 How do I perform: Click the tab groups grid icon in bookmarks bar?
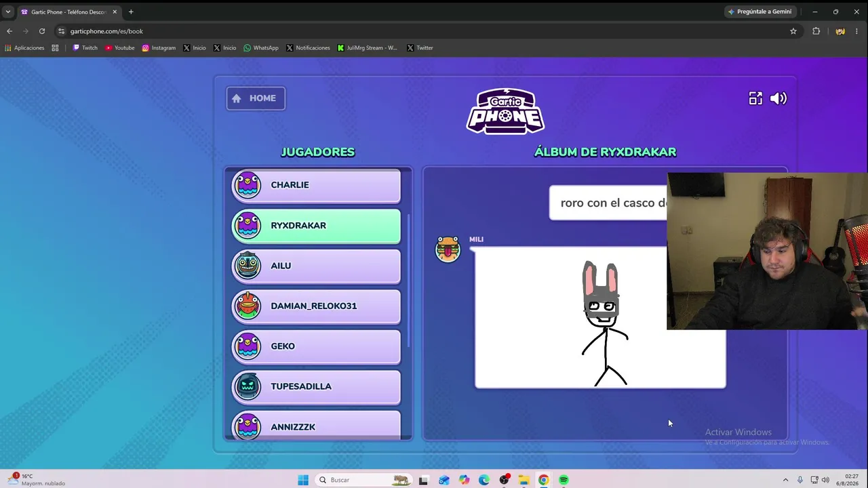coord(55,48)
